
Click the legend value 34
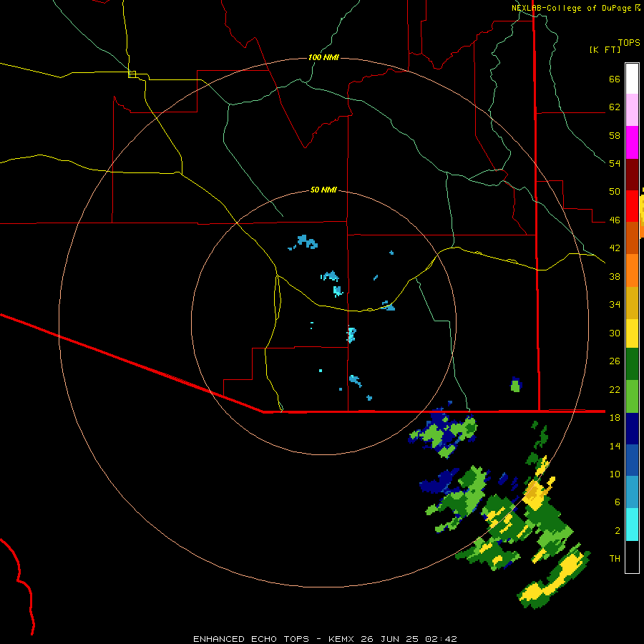click(x=615, y=304)
